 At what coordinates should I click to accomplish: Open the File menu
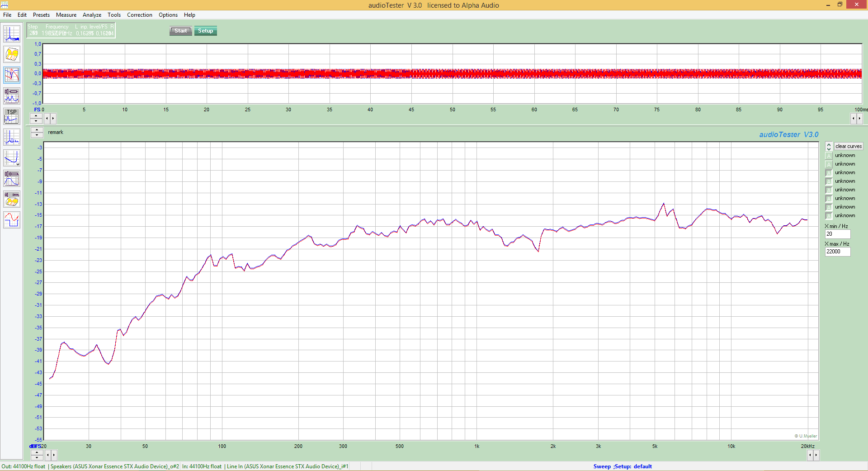pos(7,15)
